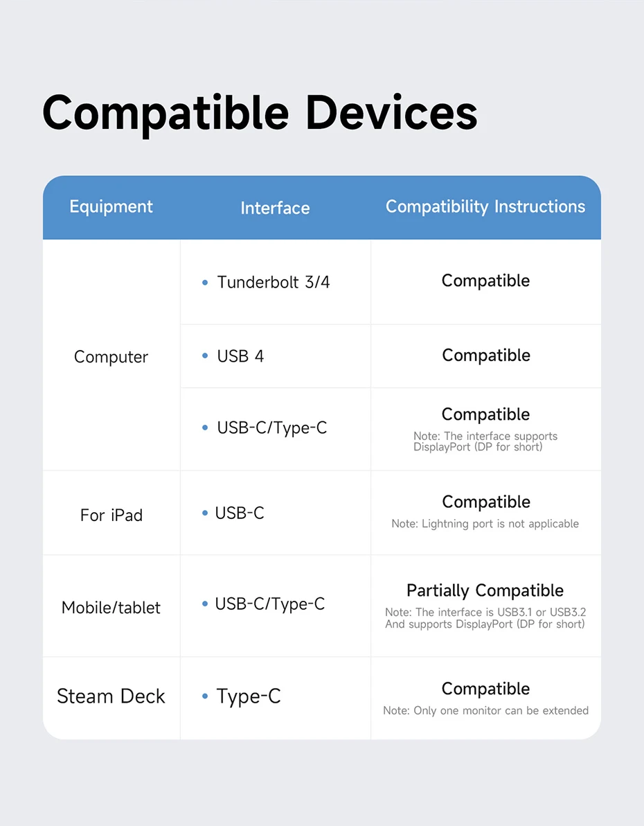Click the bullet next to USB 4
This screenshot has height=826, width=644.
(205, 356)
